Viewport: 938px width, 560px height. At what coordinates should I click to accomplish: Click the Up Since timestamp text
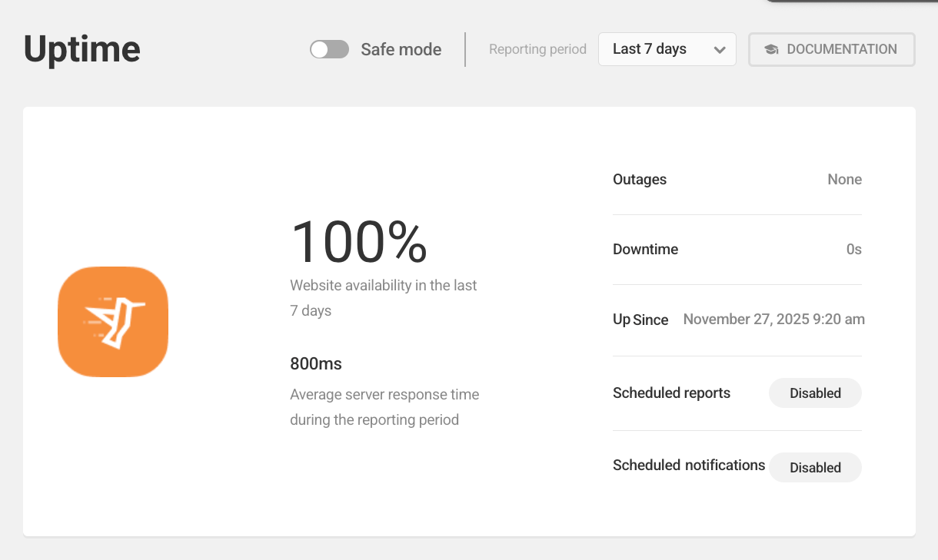(x=773, y=319)
